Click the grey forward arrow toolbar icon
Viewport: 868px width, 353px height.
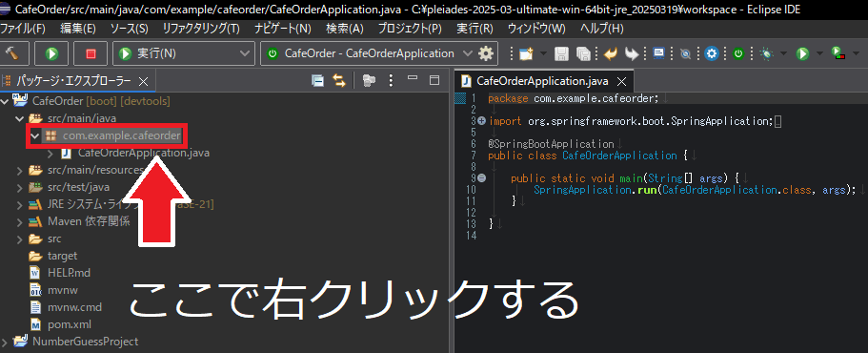(632, 53)
